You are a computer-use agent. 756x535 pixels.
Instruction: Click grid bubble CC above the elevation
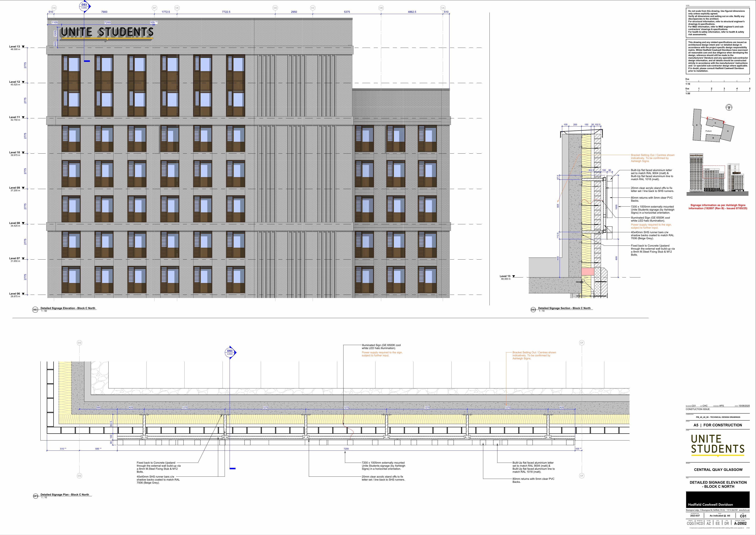tap(313, 8)
